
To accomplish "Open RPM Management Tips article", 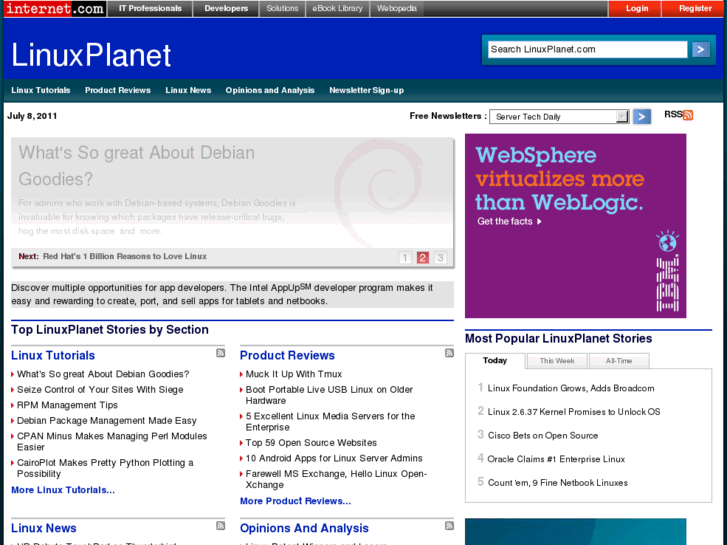I will (67, 405).
